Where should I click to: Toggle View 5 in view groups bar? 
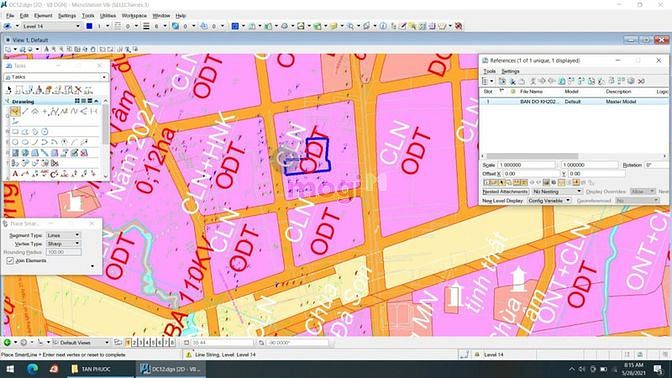[153, 342]
